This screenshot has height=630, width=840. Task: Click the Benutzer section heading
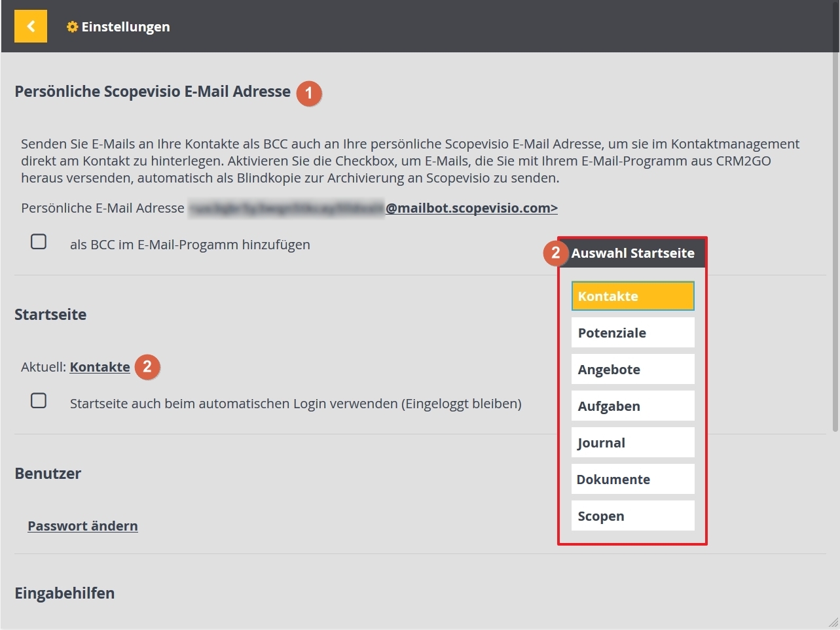[48, 474]
